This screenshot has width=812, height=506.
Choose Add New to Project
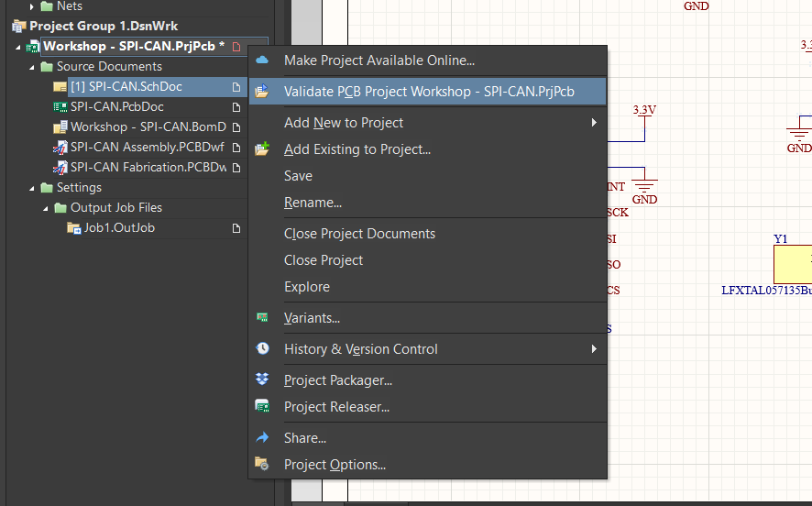428,122
